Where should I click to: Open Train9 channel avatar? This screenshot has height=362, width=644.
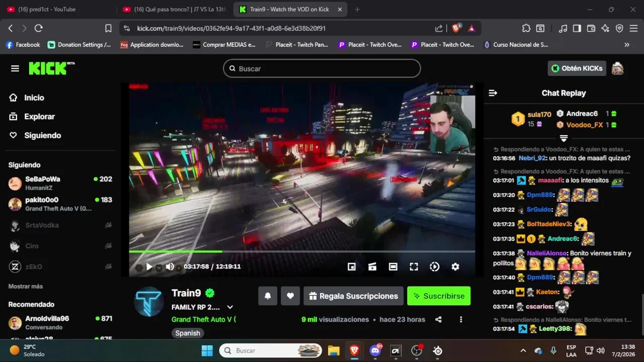coord(149,302)
